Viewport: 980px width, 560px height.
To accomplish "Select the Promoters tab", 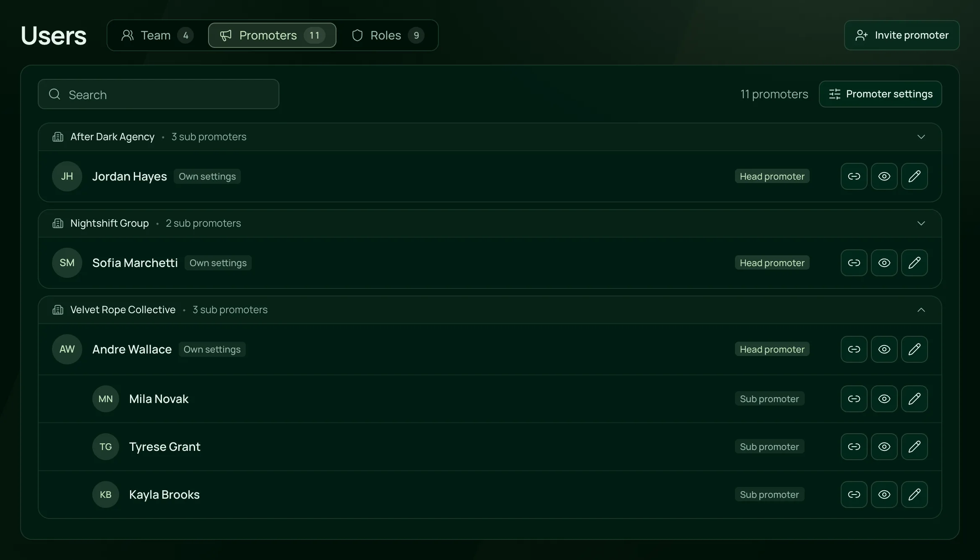I will pos(272,35).
